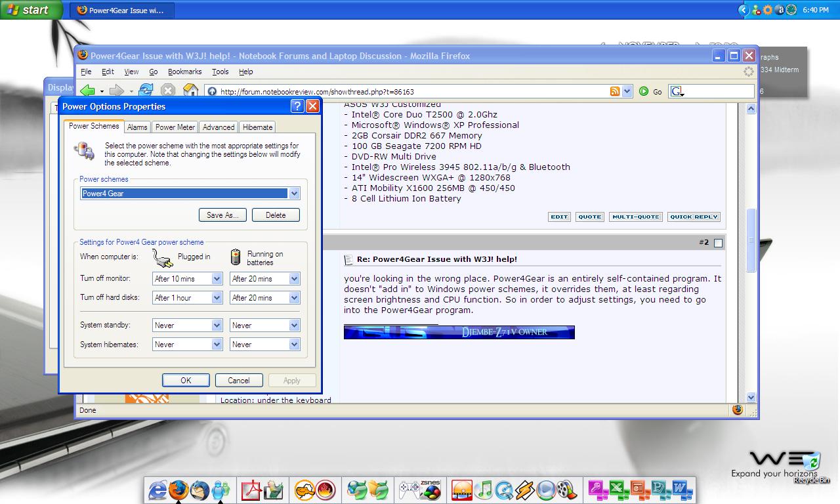
Task: Open the address bar history dropdown
Action: [627, 91]
